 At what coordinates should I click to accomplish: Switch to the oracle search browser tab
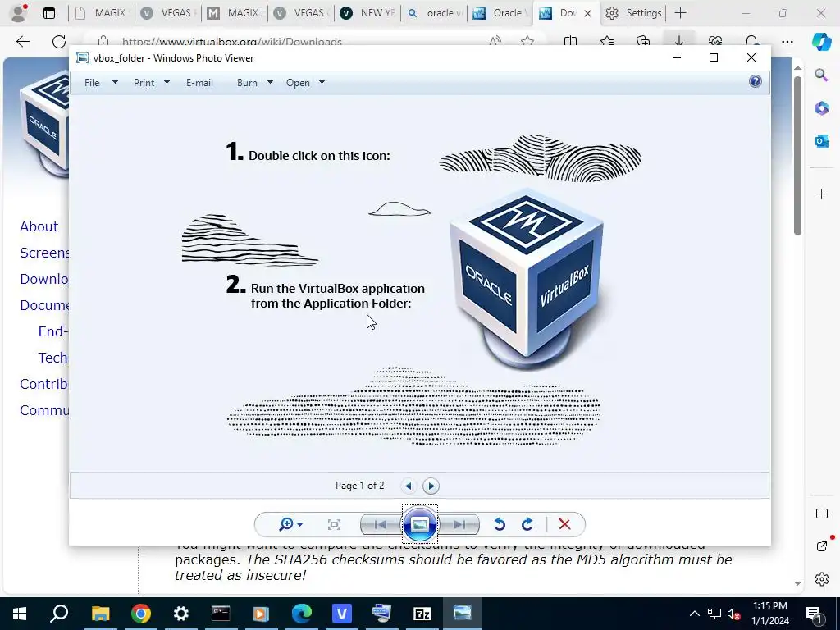(x=434, y=13)
